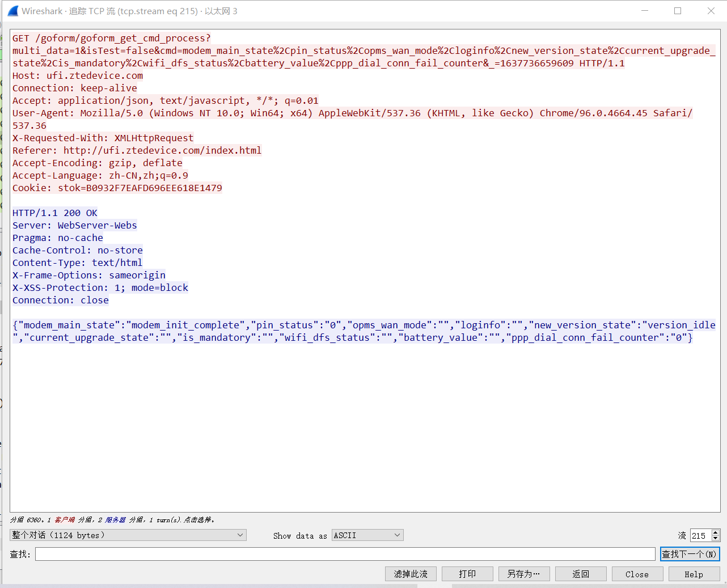Screen dimensions: 727x588
Task: Click the 另存为 save as button
Action: pyautogui.click(x=524, y=574)
